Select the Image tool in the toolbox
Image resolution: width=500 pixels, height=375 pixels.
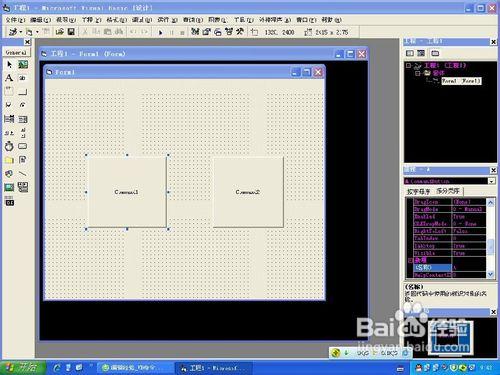(9, 187)
